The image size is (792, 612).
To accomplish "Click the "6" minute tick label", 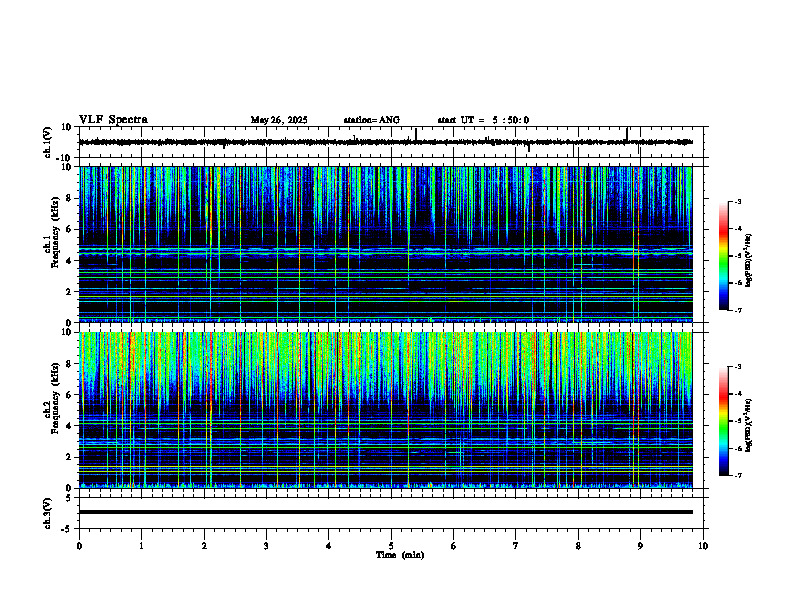I will (454, 546).
